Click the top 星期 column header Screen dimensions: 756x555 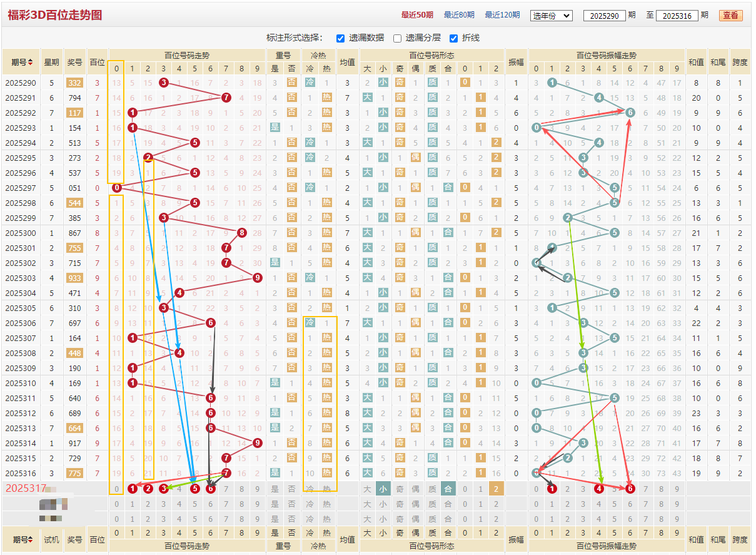(52, 63)
